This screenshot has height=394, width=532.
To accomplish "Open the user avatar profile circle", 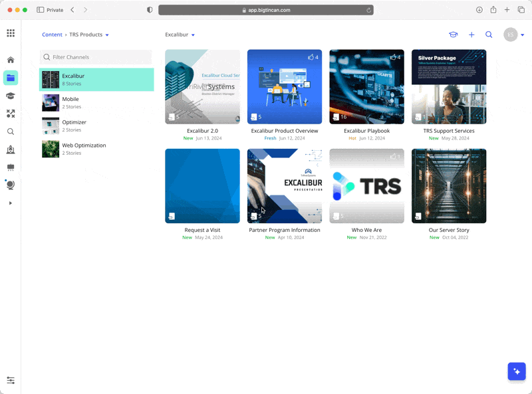I will pyautogui.click(x=510, y=35).
